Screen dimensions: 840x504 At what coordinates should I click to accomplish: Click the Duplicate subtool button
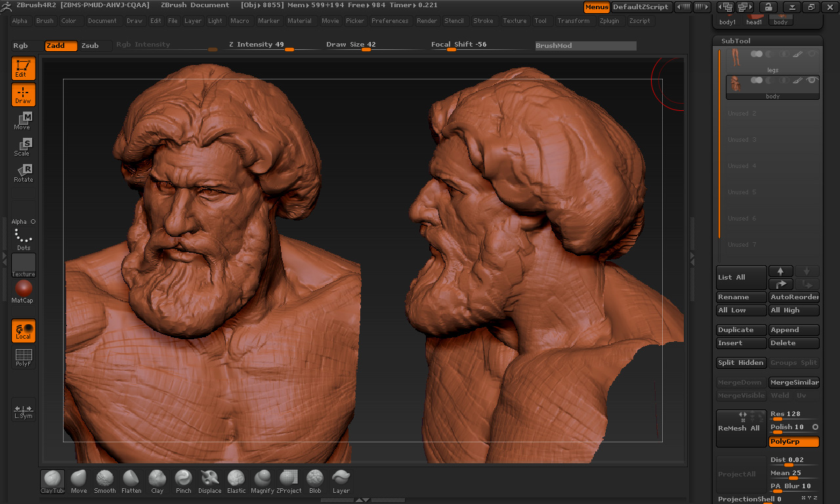click(741, 330)
